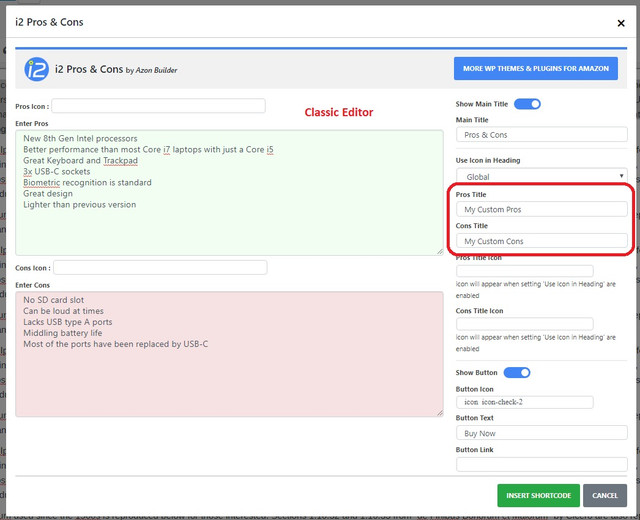
Task: Click inside the Enter Cons text area
Action: [x=229, y=354]
